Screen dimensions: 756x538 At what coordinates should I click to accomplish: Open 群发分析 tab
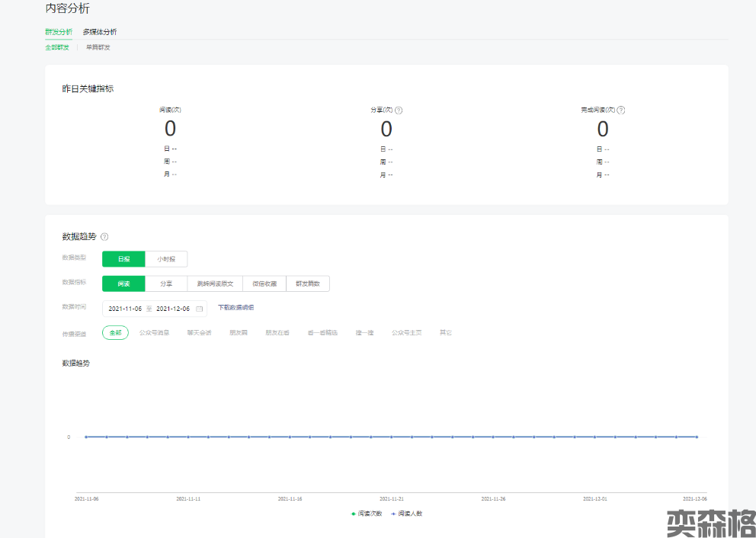pos(59,32)
